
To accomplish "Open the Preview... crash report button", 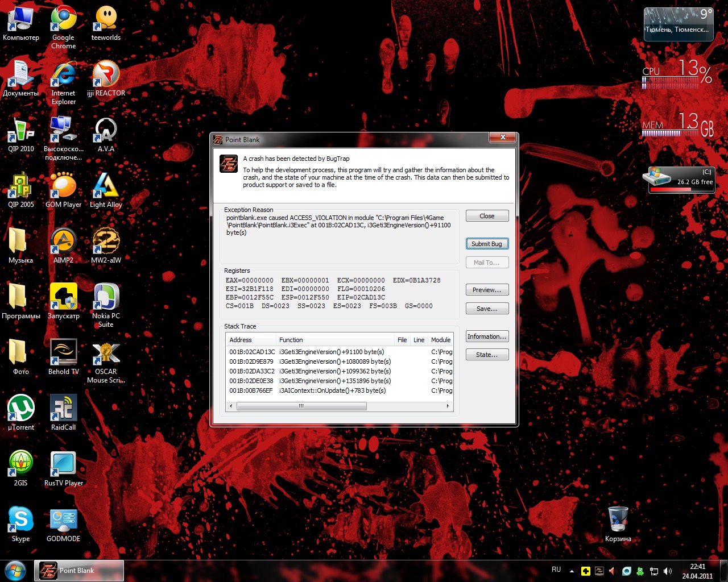I will 486,290.
